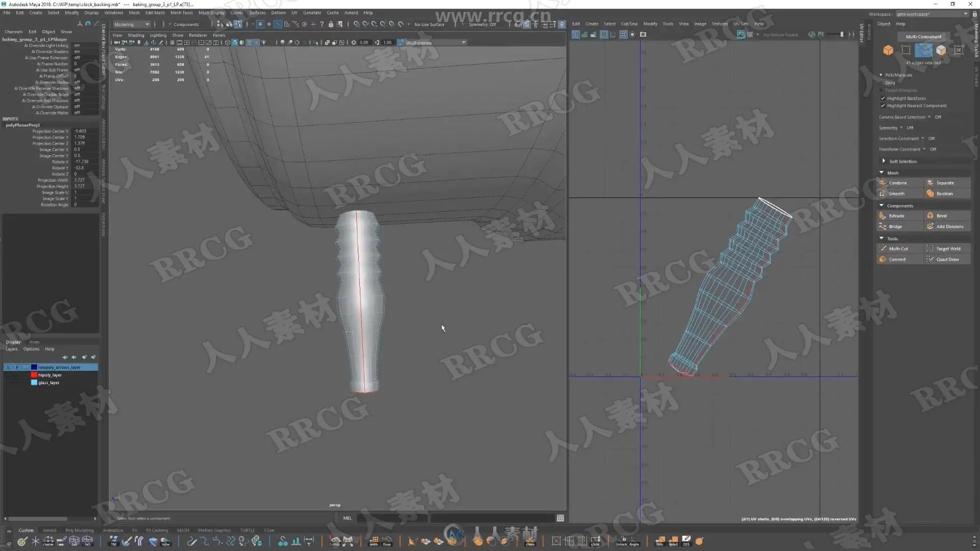Select UV selection mode icon
Image resolution: width=980 pixels, height=551 pixels.
click(x=959, y=50)
